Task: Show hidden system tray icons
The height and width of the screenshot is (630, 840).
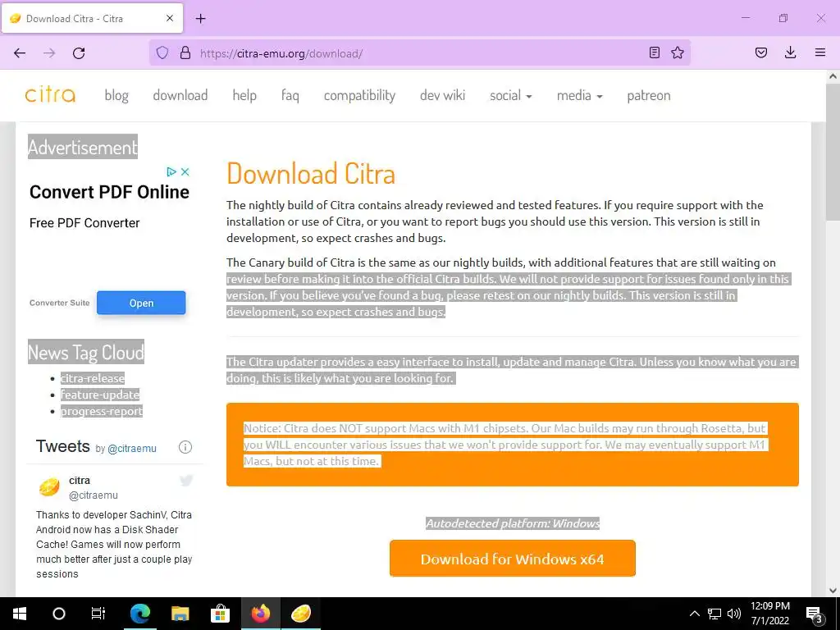Action: click(x=694, y=614)
